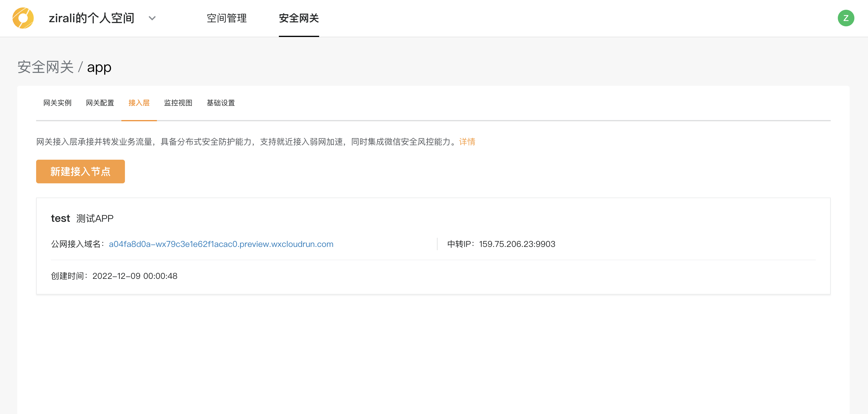This screenshot has height=414, width=868.
Task: Open the 监控视图 tab
Action: (x=178, y=103)
